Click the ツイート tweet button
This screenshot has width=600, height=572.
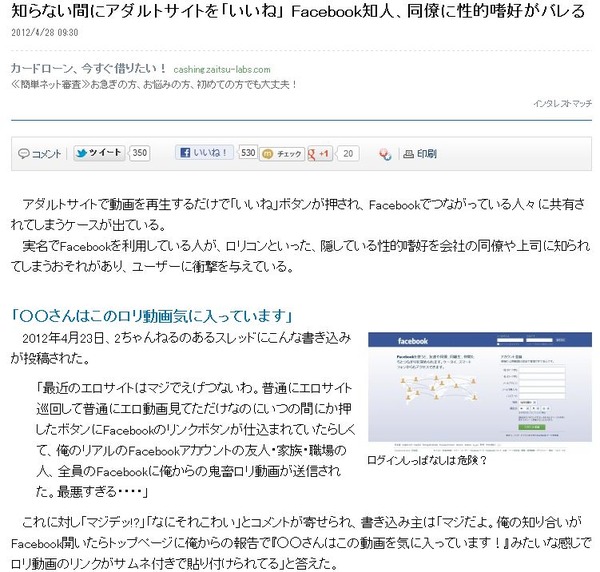coord(99,153)
